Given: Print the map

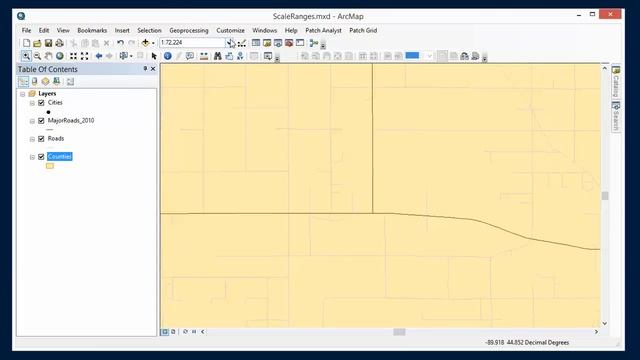Looking at the screenshot, I should tap(59, 43).
